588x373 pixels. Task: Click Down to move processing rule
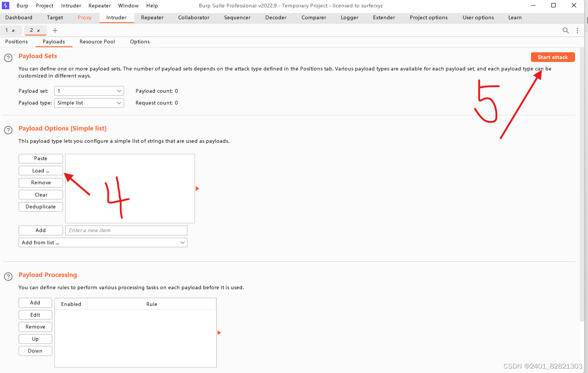35,351
